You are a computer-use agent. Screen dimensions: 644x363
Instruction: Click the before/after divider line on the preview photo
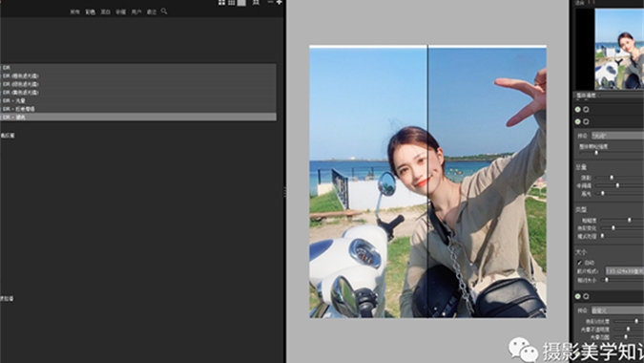point(427,181)
